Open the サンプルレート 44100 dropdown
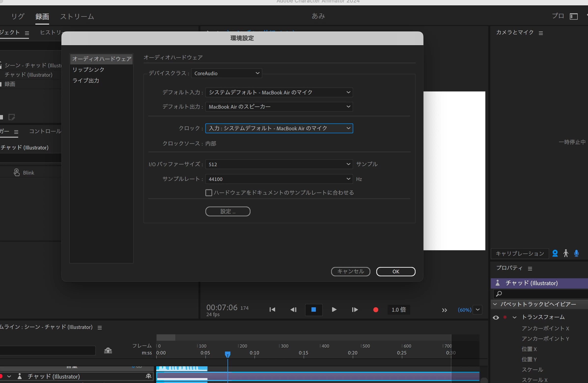 pos(279,179)
